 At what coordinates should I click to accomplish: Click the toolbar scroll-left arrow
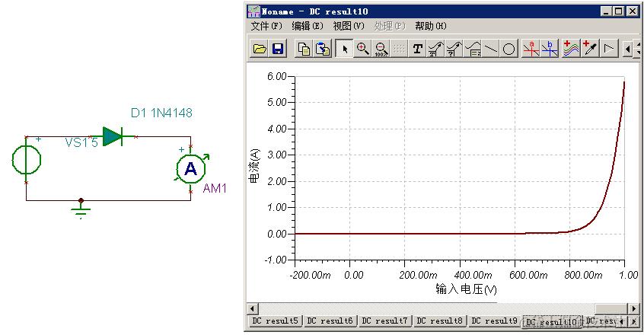tap(627, 49)
